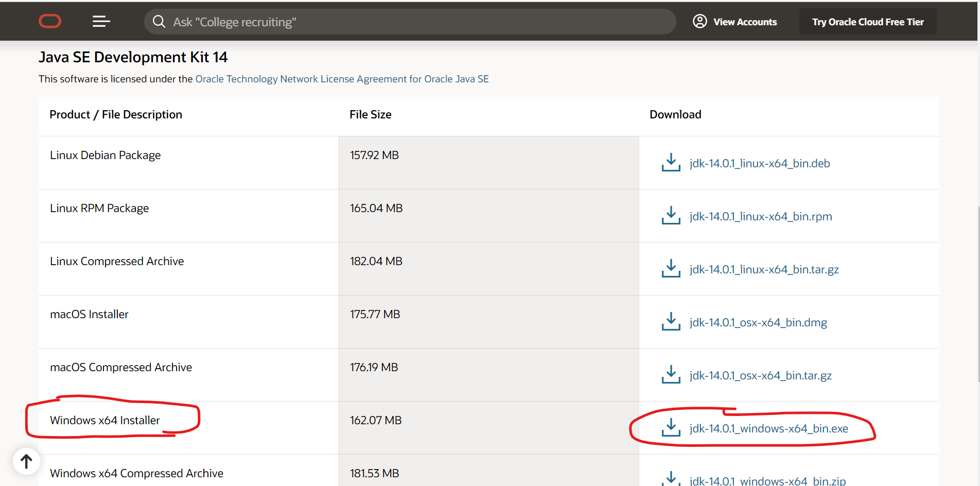Click download icon for linux-x64_bin.tar.gz
Image resolution: width=980 pixels, height=486 pixels.
coord(671,269)
